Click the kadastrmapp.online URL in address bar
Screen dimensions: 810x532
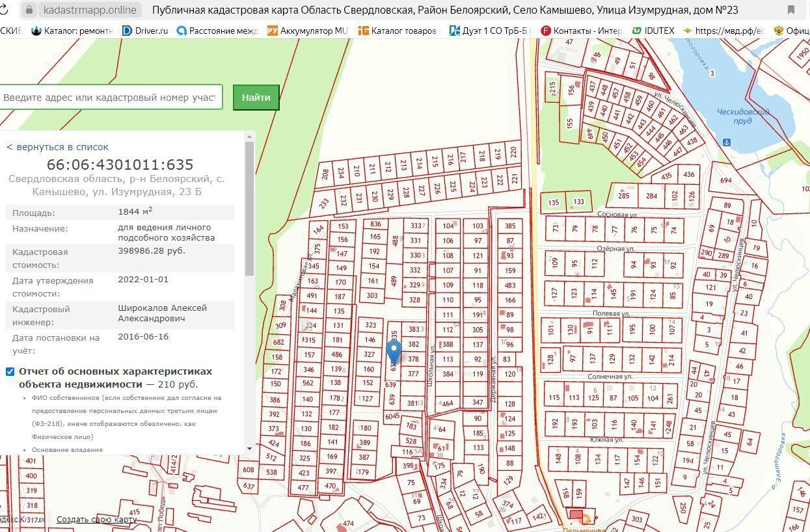(90, 10)
